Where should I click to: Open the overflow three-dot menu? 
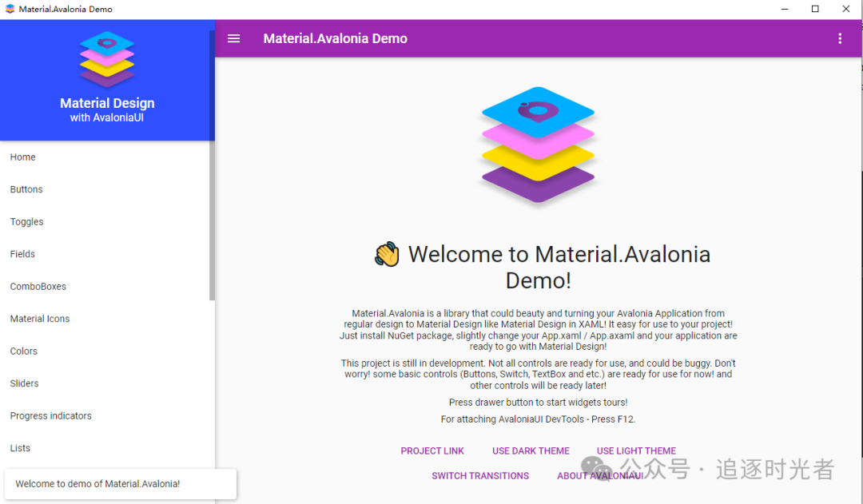point(840,38)
